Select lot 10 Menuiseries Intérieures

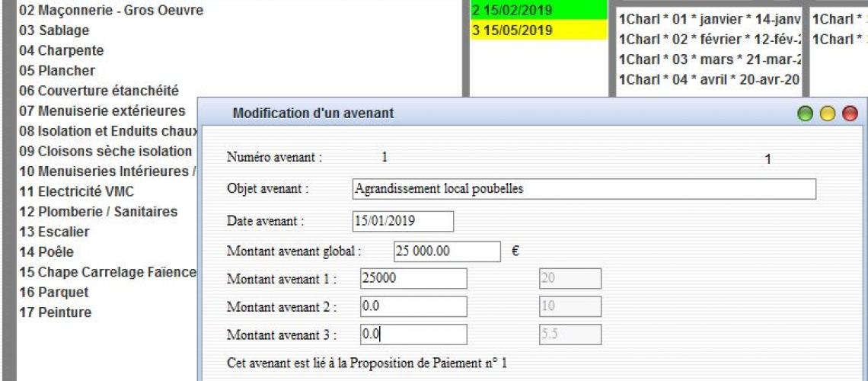(x=108, y=171)
